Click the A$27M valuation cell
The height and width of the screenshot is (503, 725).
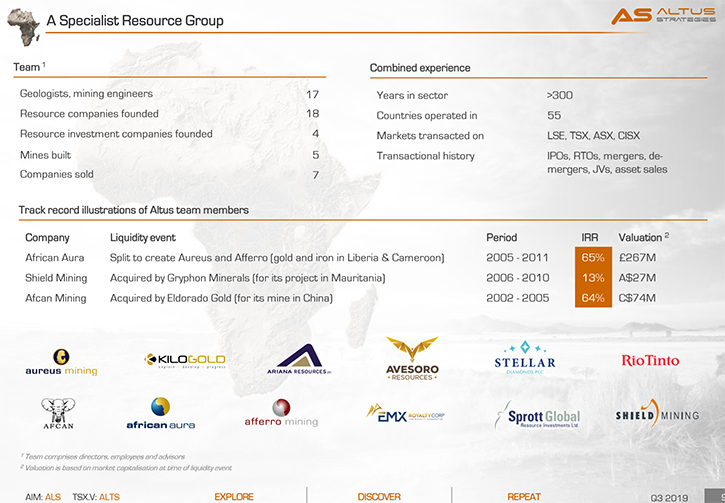[x=637, y=278]
